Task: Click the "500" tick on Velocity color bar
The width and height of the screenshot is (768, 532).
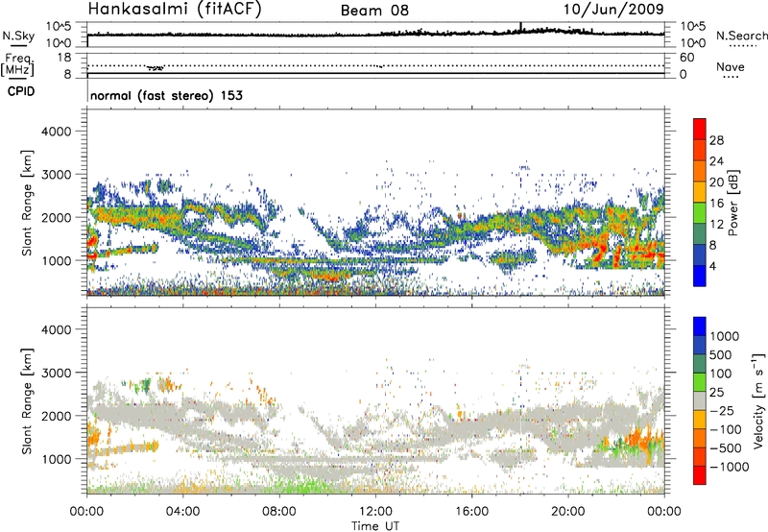Action: point(720,354)
